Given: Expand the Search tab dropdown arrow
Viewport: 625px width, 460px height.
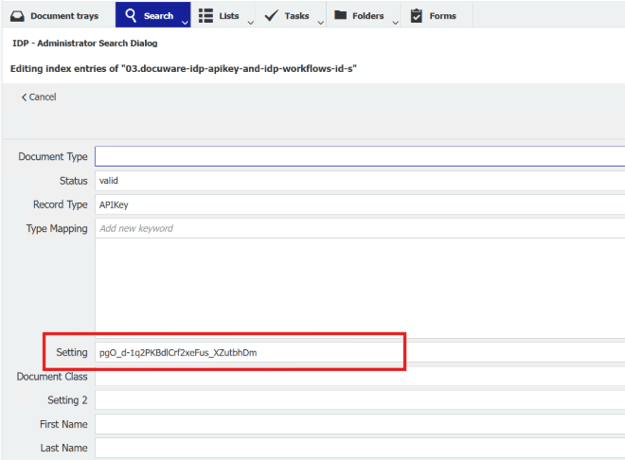Looking at the screenshot, I should (183, 21).
